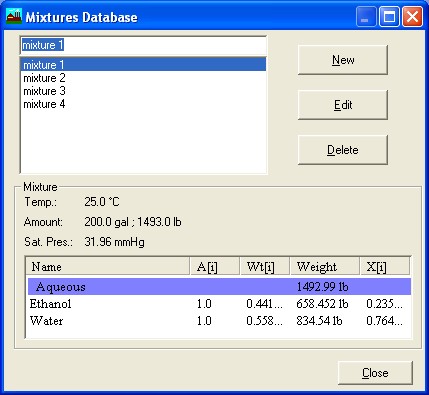
Task: Click the 0.558... Wt[i] value for Water
Action: pos(264,321)
